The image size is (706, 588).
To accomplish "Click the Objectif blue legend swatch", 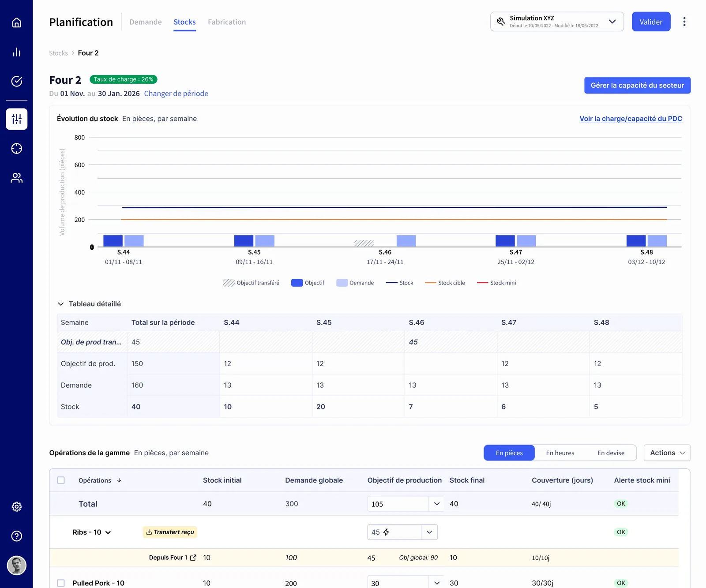I will pos(297,283).
